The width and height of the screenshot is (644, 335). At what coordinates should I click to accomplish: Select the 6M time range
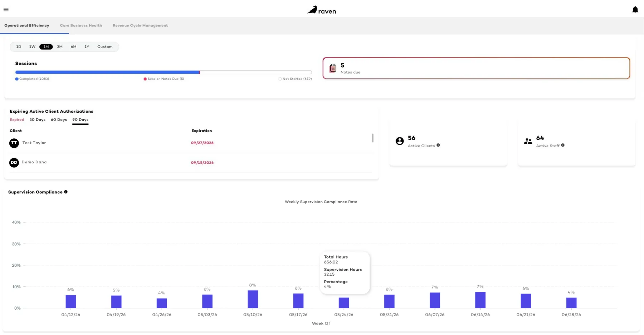coord(73,47)
